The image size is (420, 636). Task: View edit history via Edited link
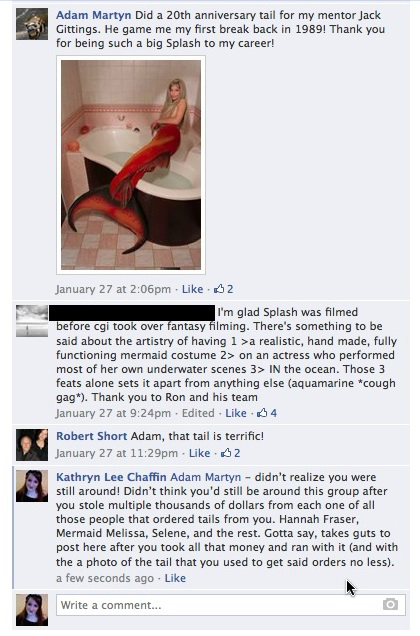[x=198, y=413]
